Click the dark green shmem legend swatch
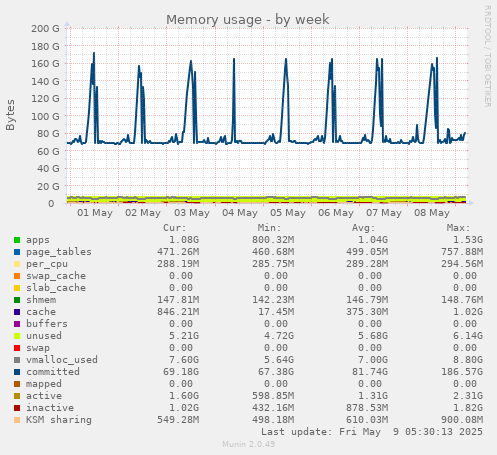The height and width of the screenshot is (455, 497). (x=17, y=300)
